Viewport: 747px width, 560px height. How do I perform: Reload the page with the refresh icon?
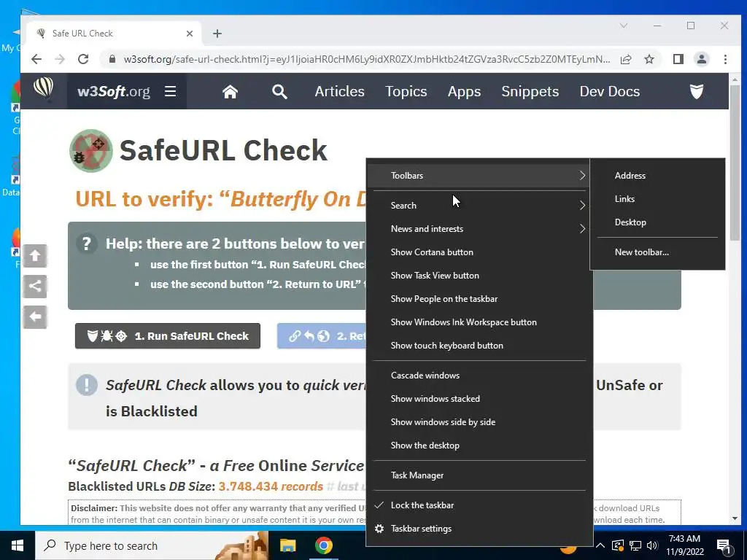click(83, 59)
